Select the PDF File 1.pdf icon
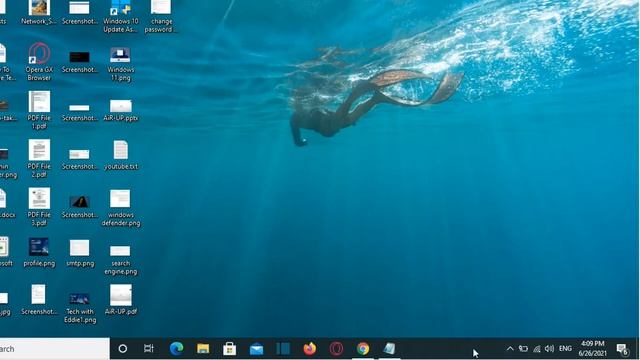The height and width of the screenshot is (360, 640). click(x=39, y=110)
